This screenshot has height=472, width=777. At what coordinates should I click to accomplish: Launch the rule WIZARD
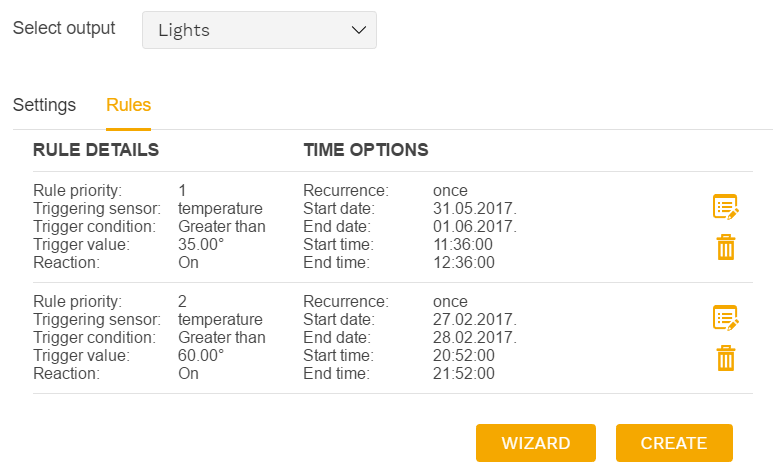[536, 443]
